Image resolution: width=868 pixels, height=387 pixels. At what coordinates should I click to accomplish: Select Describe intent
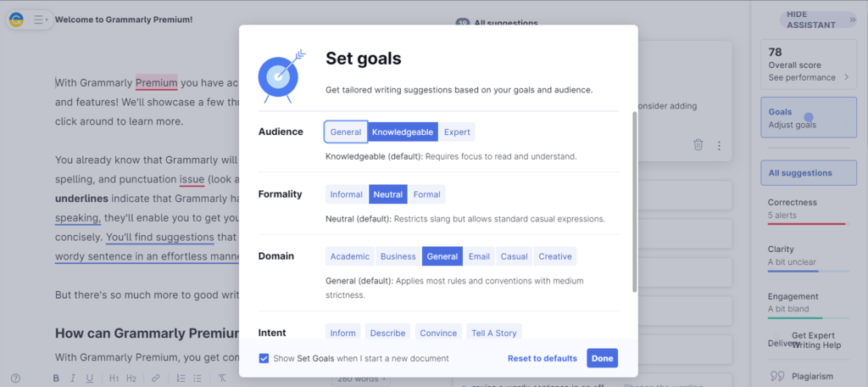point(387,333)
